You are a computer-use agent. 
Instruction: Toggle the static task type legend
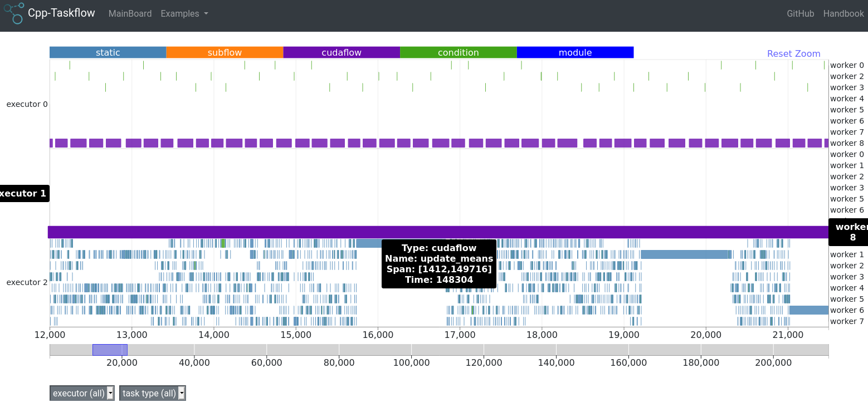coord(108,52)
